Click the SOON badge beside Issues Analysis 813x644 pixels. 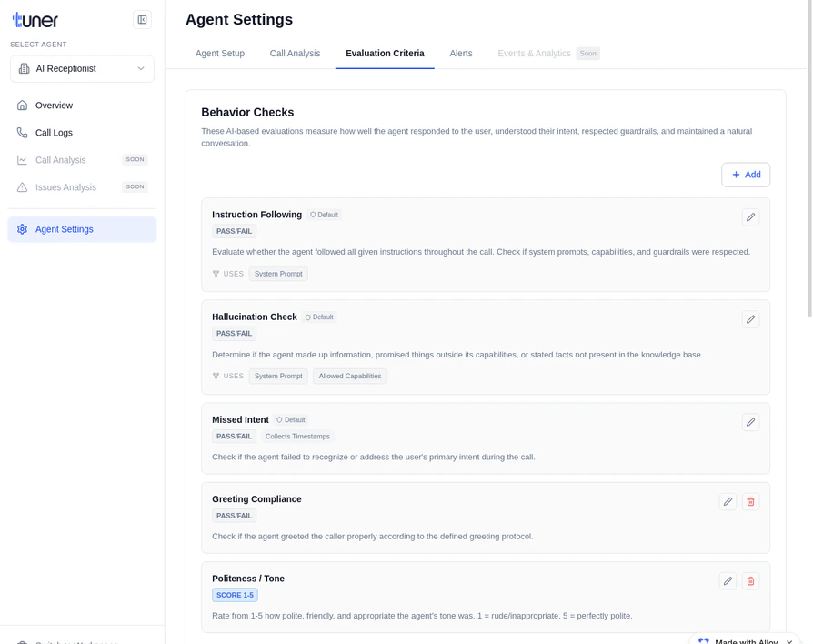135,186
